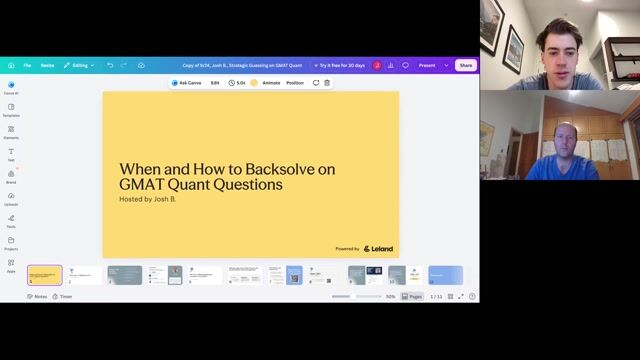The image size is (640, 360).
Task: Select the page 5 thumbnail
Action: (205, 275)
